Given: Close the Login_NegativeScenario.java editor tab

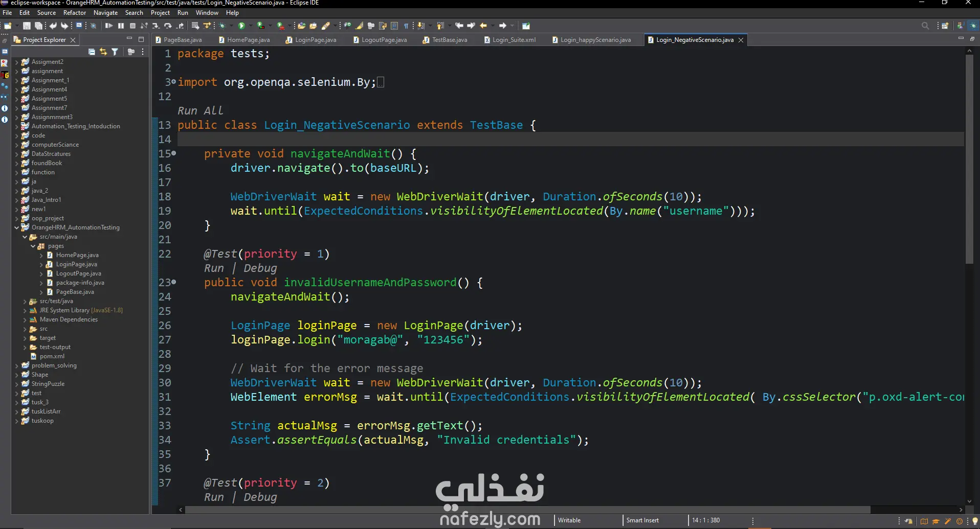Looking at the screenshot, I should coord(741,40).
